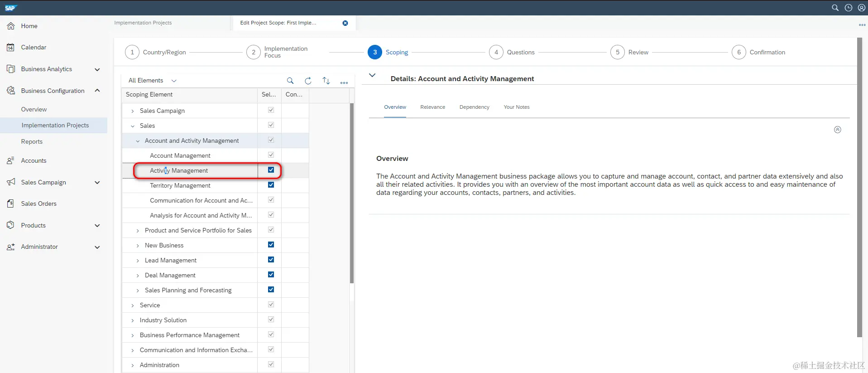Switch to the Dependency tab
868x373 pixels.
coord(474,107)
